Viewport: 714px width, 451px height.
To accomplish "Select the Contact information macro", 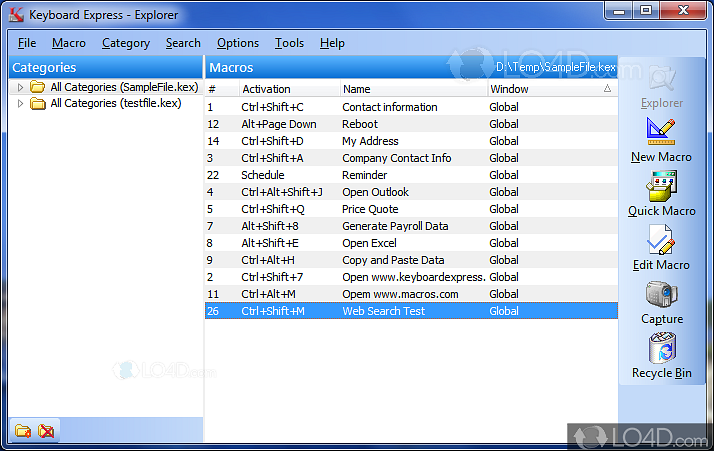I will coord(411,107).
